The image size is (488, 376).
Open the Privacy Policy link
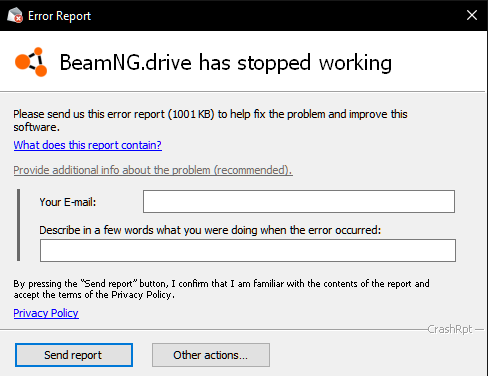[x=46, y=313]
